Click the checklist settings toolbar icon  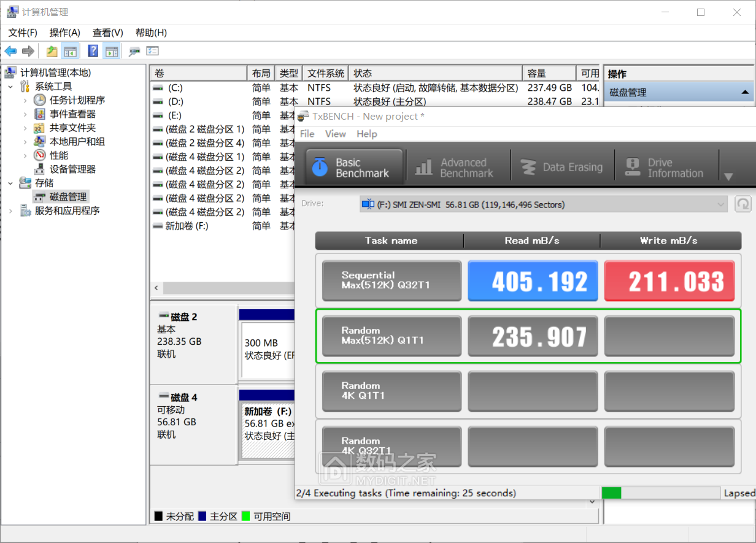coord(153,51)
